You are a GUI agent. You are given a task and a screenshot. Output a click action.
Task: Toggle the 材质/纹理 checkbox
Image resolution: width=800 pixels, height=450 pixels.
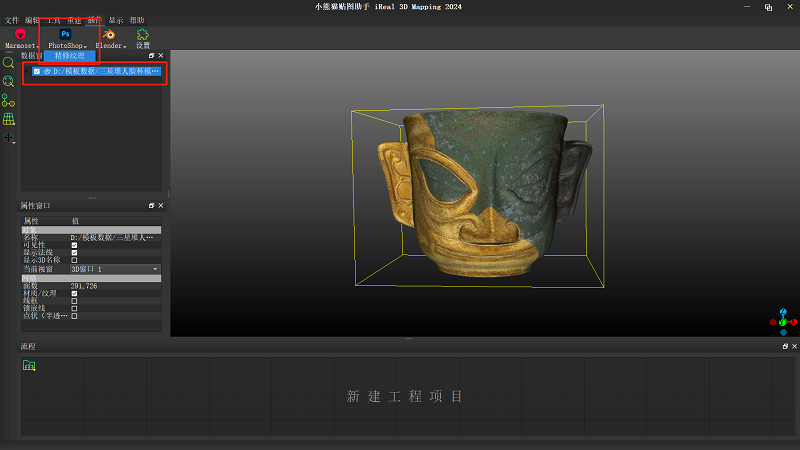[74, 293]
